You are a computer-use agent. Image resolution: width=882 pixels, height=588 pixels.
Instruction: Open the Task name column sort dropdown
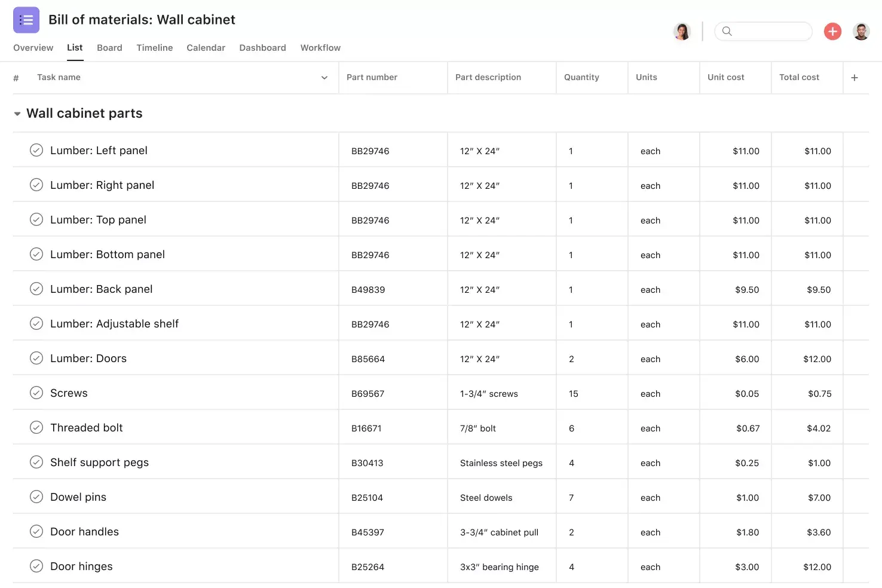point(324,77)
